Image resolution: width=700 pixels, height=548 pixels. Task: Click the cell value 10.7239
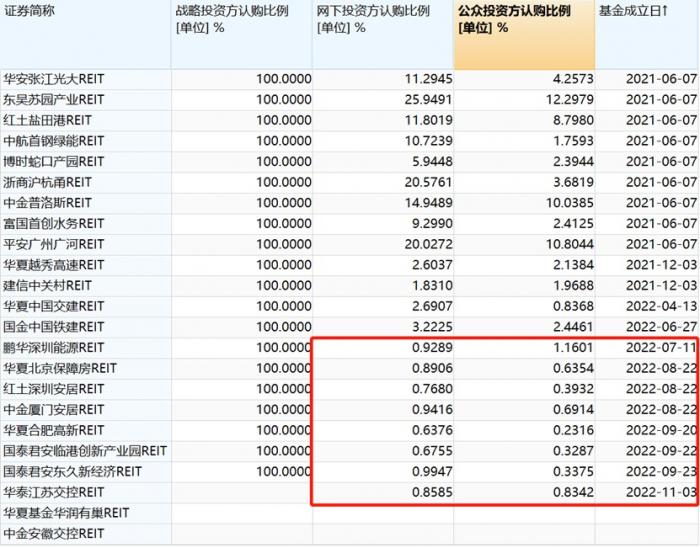pyautogui.click(x=428, y=141)
